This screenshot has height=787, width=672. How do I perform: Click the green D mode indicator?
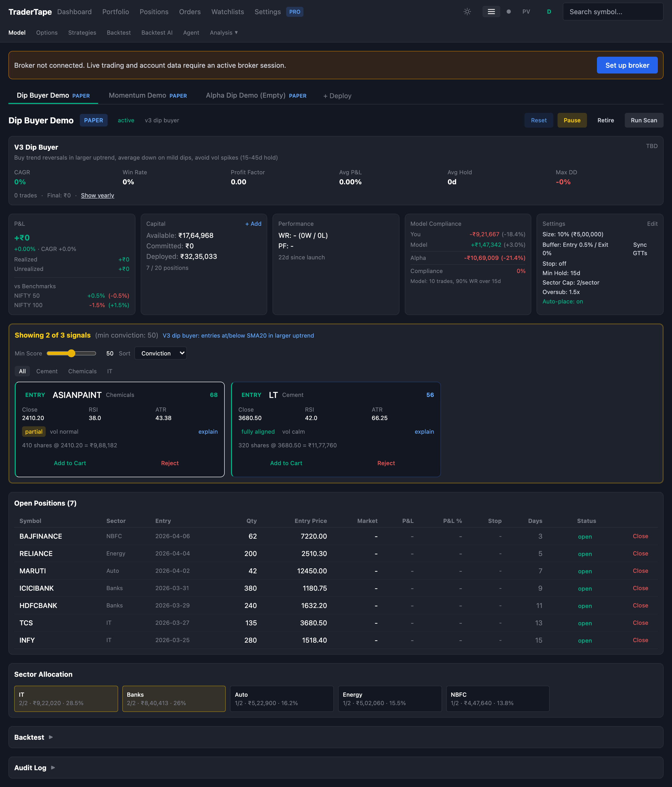point(549,12)
